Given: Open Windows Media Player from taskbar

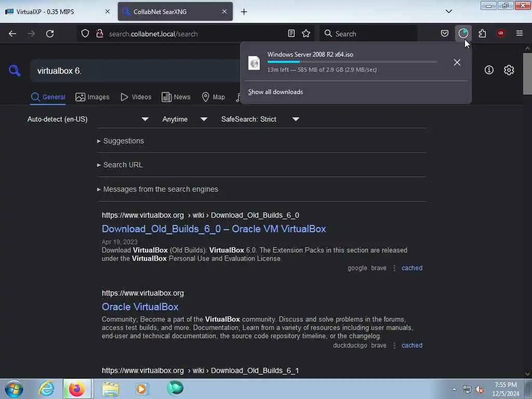Looking at the screenshot, I should click(142, 389).
